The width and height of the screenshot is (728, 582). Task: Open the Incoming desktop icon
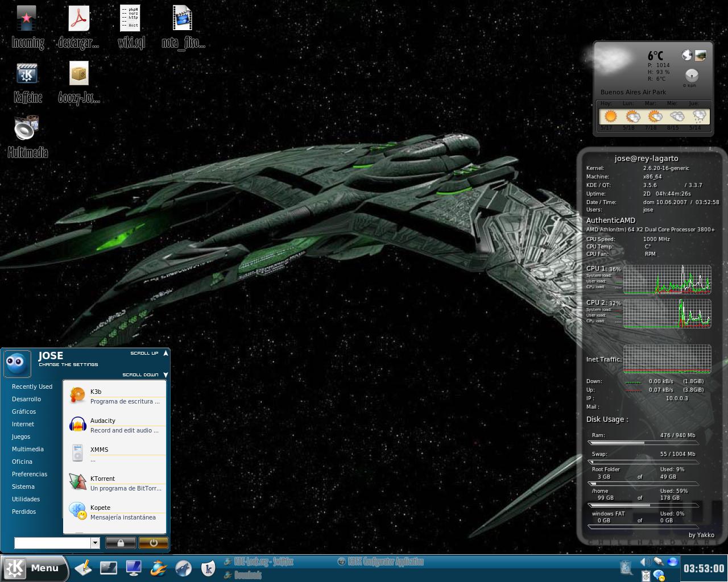[27, 27]
